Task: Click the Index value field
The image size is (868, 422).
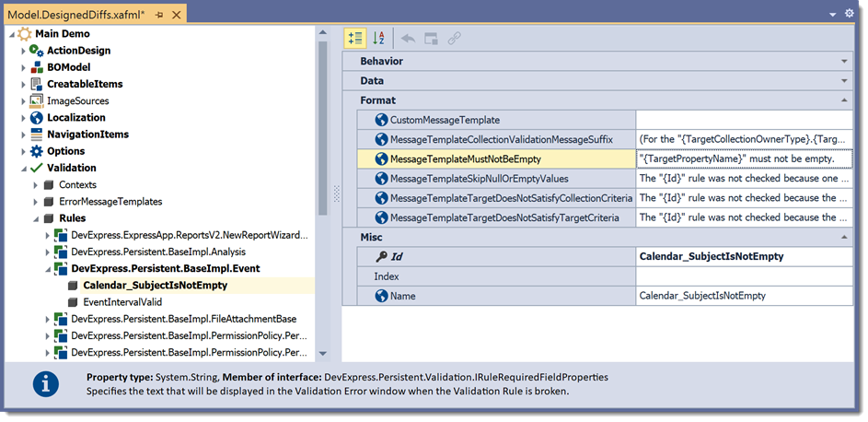Action: [745, 276]
